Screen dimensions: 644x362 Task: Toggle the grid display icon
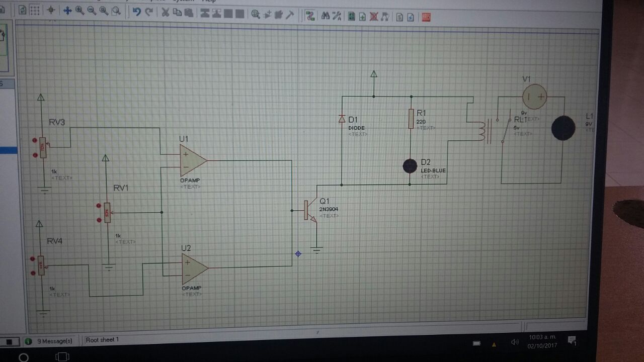(35, 10)
